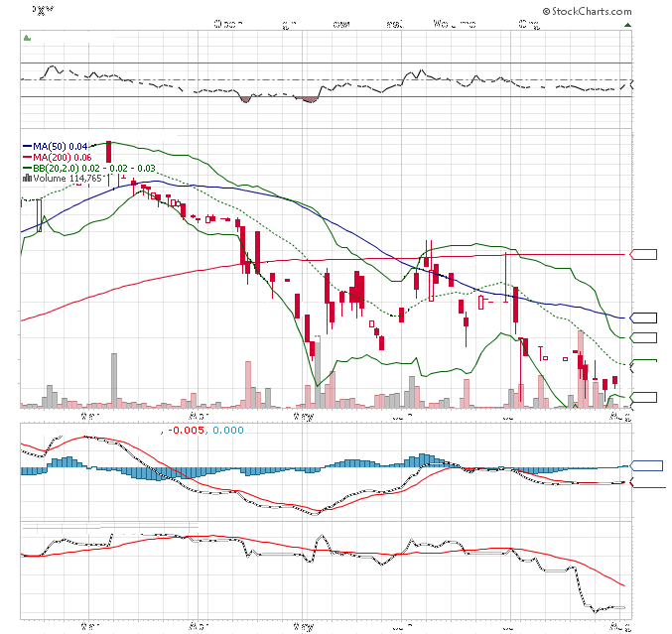Select the MA(200) 0.06 legend entry
Image resolution: width=672 pixels, height=634 pixels.
pyautogui.click(x=57, y=157)
